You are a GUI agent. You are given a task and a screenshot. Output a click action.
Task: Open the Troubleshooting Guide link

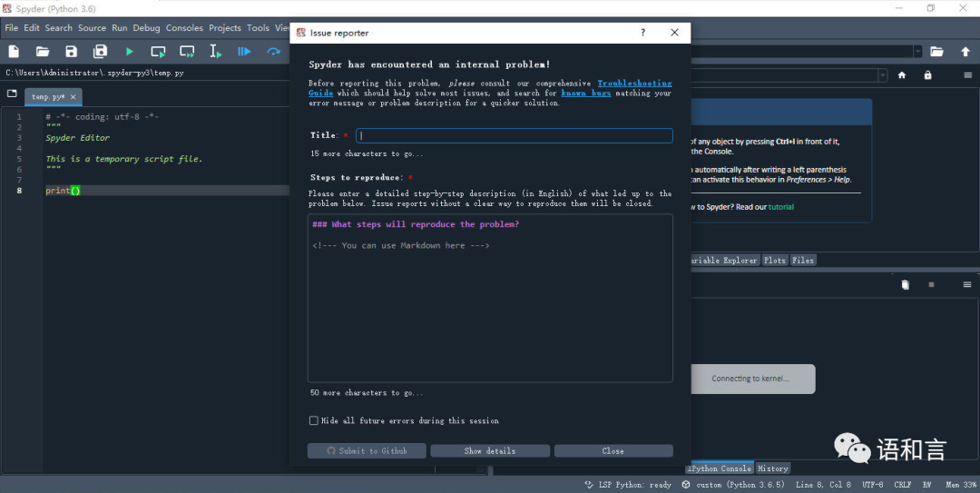[634, 84]
